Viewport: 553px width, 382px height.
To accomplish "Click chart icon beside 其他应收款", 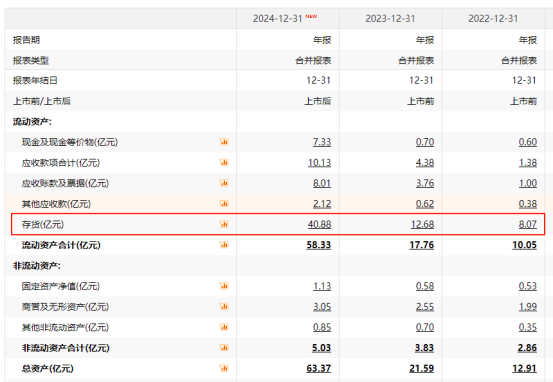I will coord(224,204).
